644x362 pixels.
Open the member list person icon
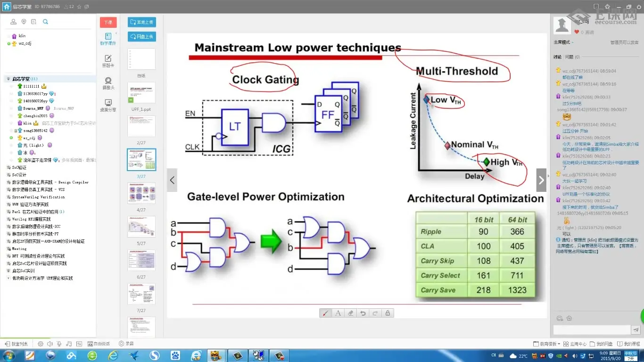13,22
